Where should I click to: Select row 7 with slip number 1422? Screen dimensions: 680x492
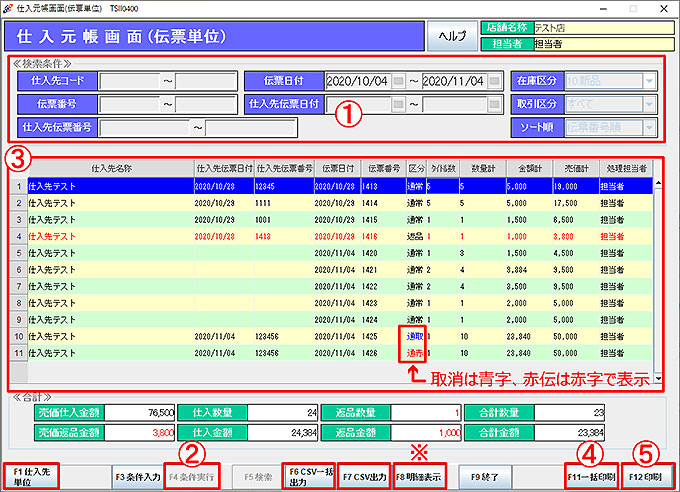(340, 286)
